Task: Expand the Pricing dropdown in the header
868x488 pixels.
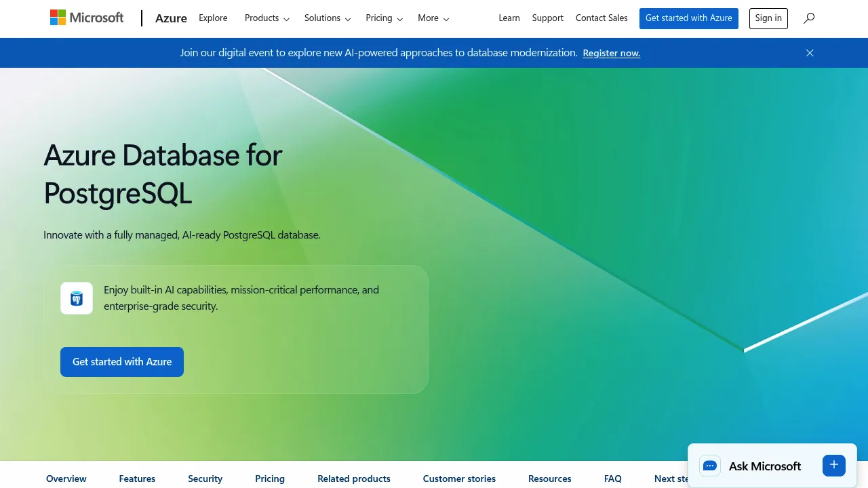Action: click(x=384, y=18)
